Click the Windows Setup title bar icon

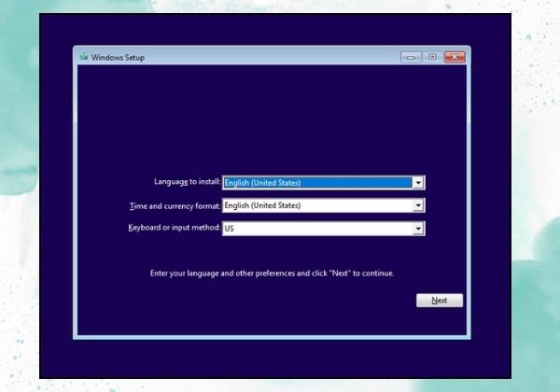[x=84, y=56]
